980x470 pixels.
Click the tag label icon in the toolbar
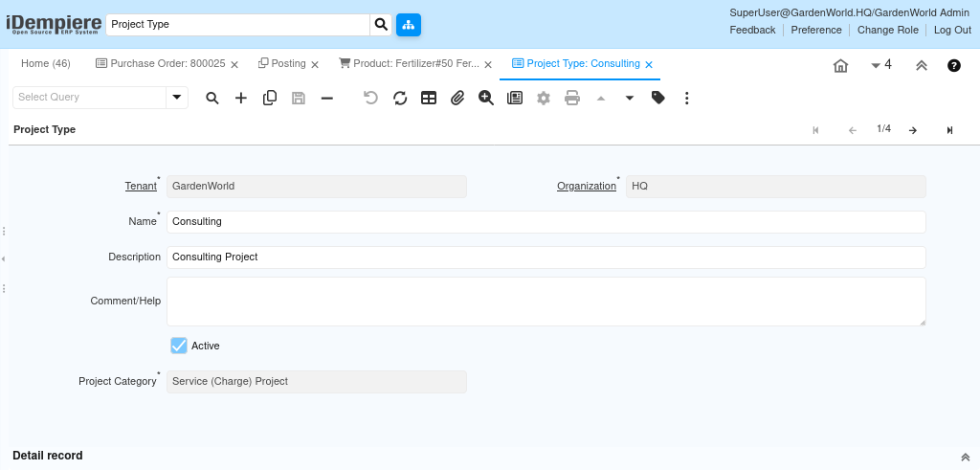(658, 98)
